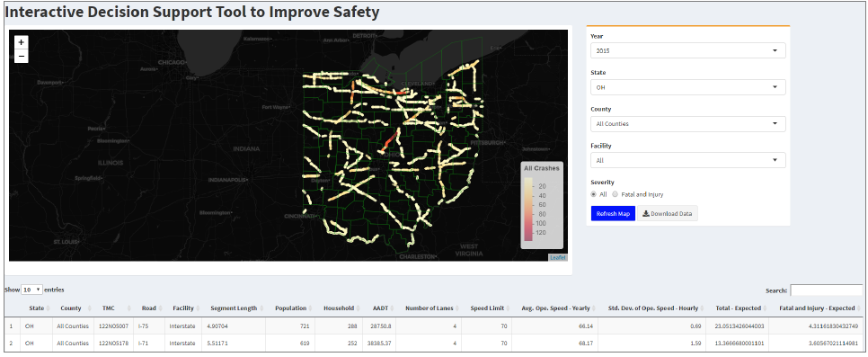Click the All Crashes color legend
This screenshot has height=357, width=868.
tap(542, 205)
